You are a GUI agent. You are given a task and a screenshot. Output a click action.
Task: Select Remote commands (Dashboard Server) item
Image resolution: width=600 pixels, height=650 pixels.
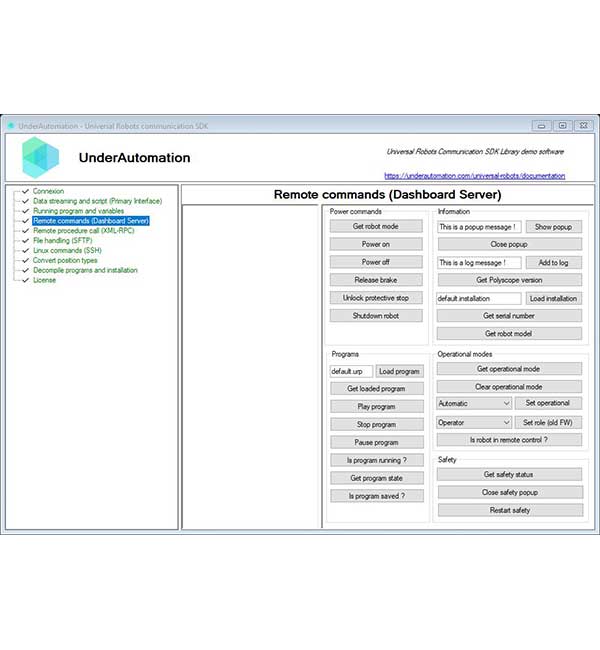pos(91,221)
